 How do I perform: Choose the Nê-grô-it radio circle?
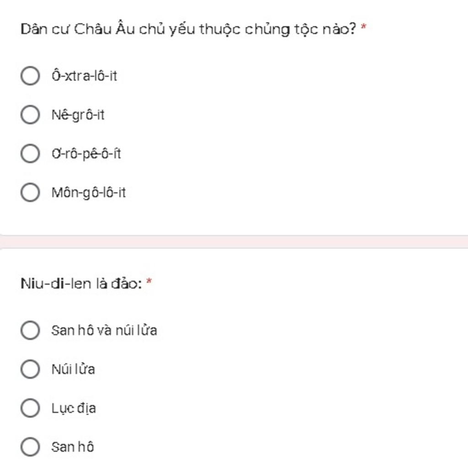(x=30, y=115)
